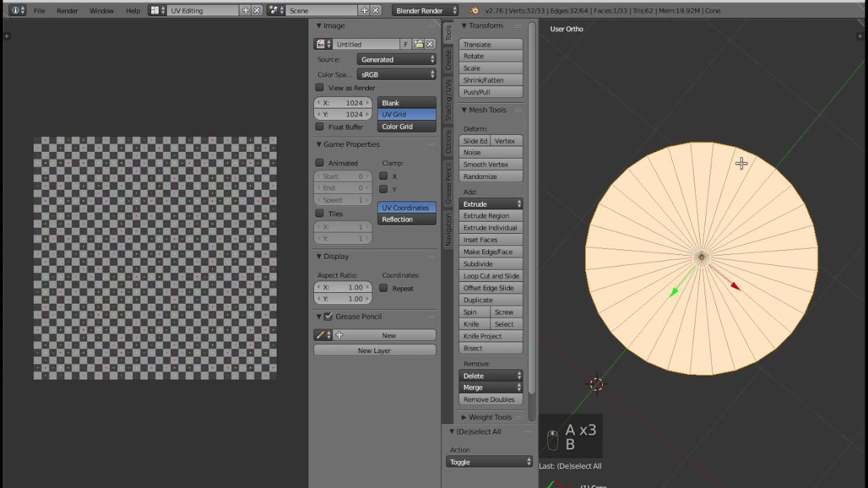Click the Blender logo icon in header

[475, 10]
